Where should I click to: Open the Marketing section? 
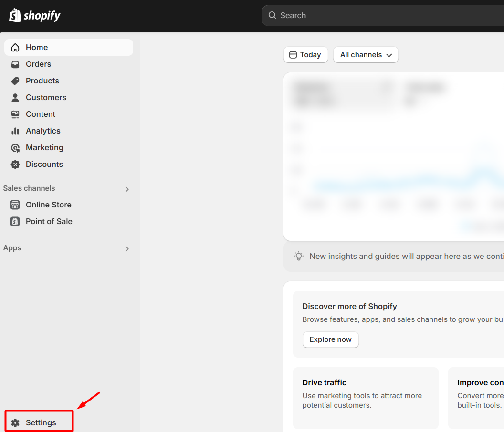69,148
